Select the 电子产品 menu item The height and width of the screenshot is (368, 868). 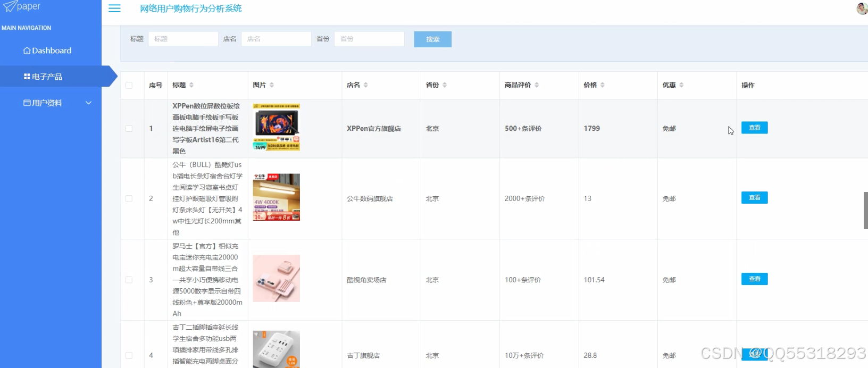pyautogui.click(x=51, y=77)
